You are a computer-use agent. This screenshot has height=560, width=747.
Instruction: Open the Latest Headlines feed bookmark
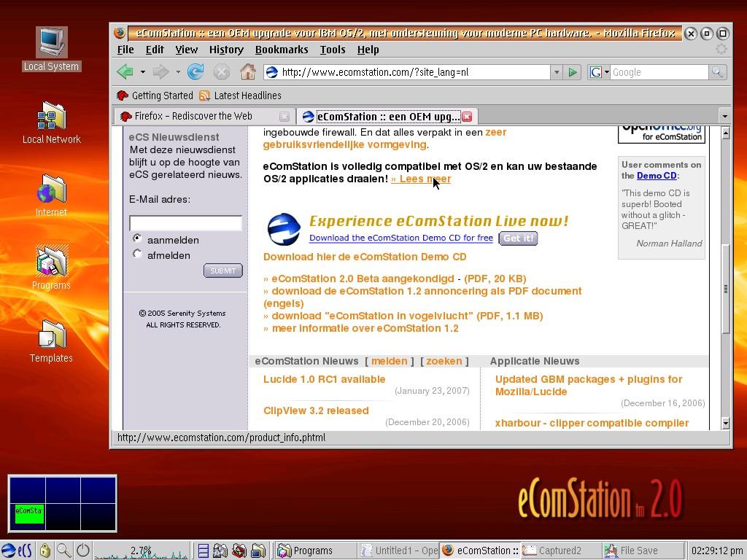tap(241, 96)
